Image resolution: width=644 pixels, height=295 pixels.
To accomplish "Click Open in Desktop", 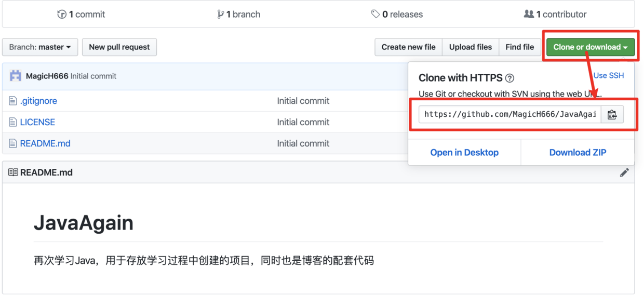I will [464, 152].
